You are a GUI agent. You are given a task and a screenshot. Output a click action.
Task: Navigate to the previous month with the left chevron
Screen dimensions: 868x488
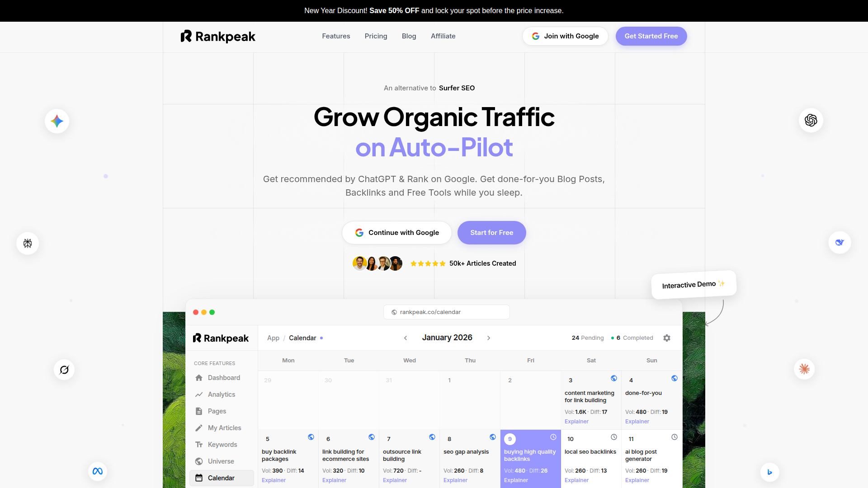point(406,338)
